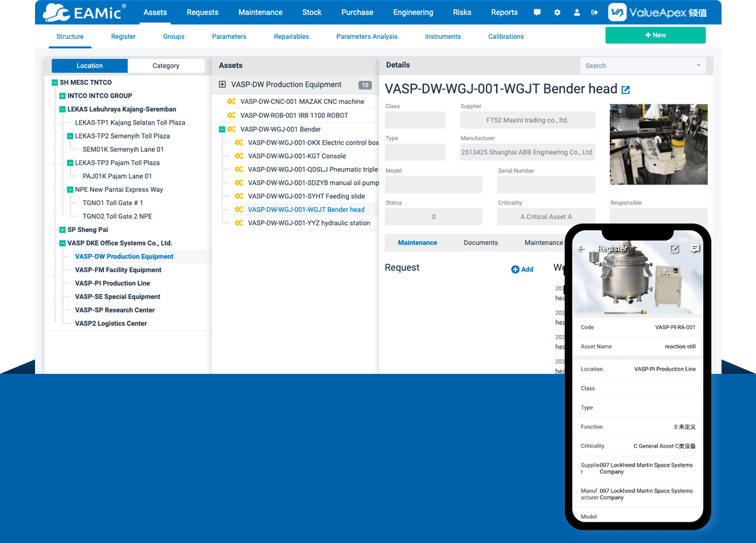
Task: Open the Search dropdown in Details panel
Action: (698, 66)
